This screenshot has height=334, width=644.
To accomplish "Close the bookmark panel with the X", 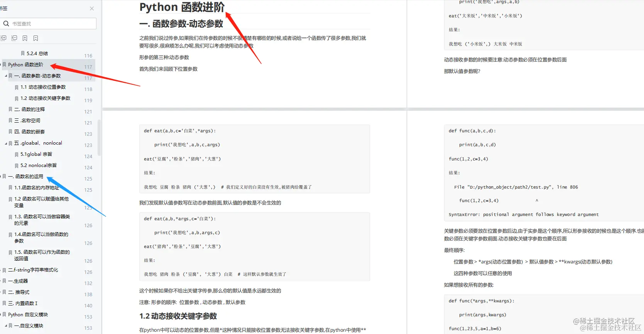I will pyautogui.click(x=92, y=8).
